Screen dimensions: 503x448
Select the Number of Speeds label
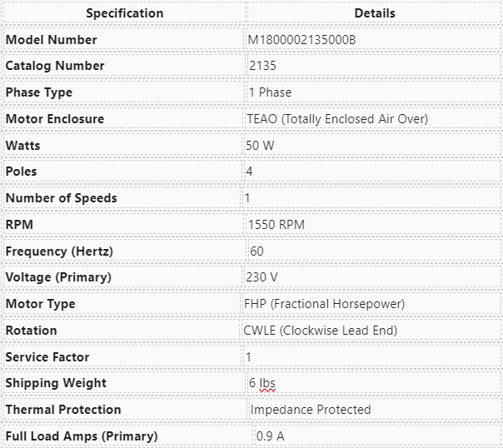tap(62, 198)
